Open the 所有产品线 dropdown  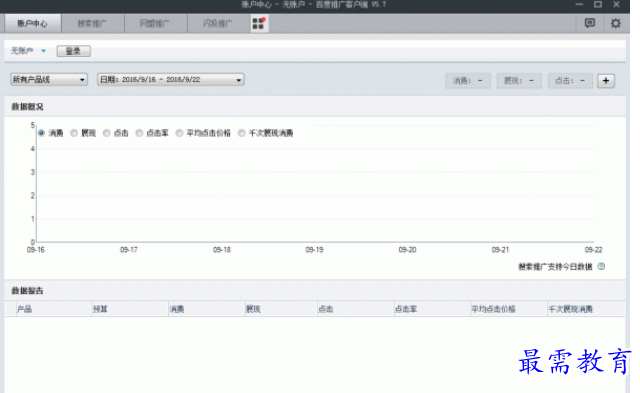click(49, 80)
